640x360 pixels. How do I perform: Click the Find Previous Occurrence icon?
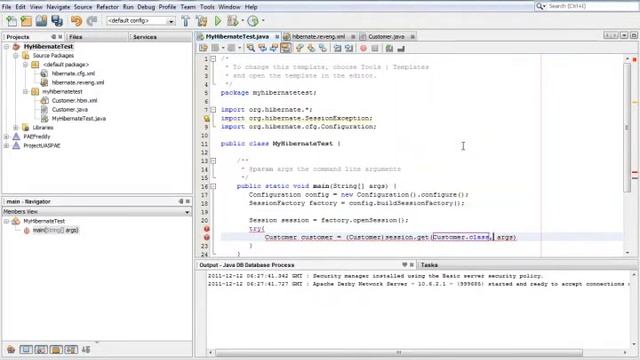262,48
